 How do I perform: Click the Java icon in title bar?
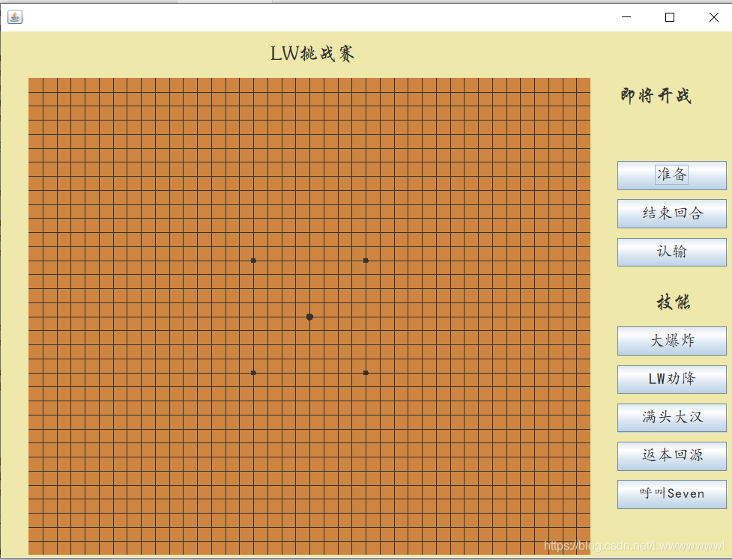15,17
